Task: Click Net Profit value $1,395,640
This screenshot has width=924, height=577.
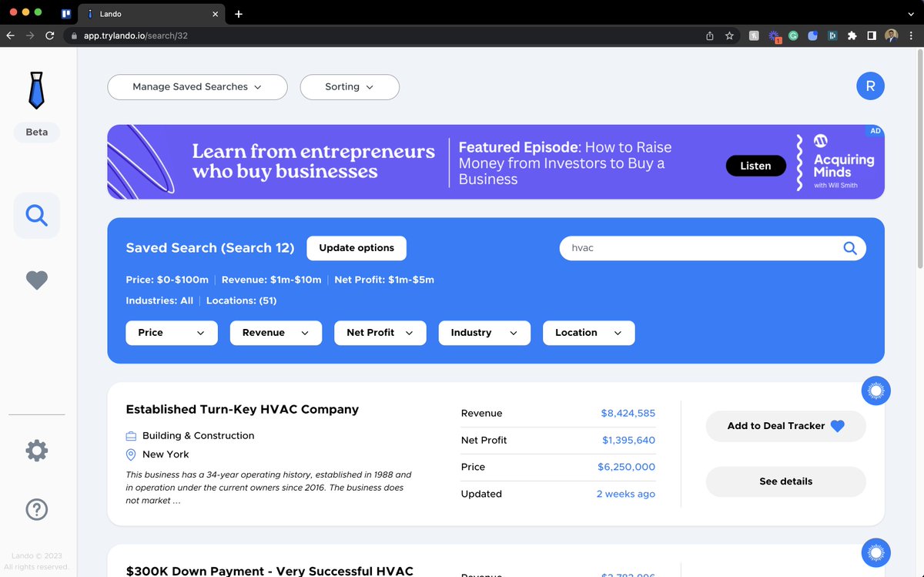Action: [628, 441]
